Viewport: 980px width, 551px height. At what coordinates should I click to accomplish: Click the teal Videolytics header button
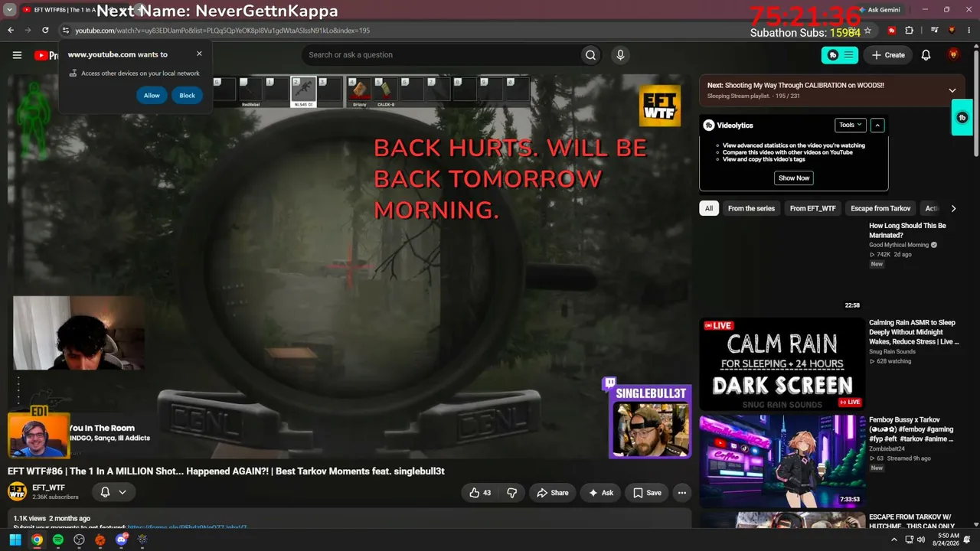[x=840, y=55]
